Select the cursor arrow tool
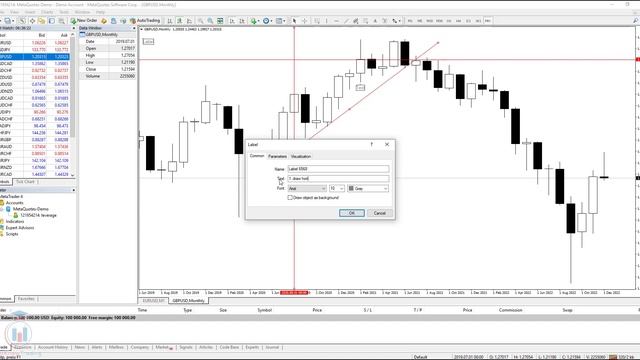Screen dimensions: 640x360 294,20
